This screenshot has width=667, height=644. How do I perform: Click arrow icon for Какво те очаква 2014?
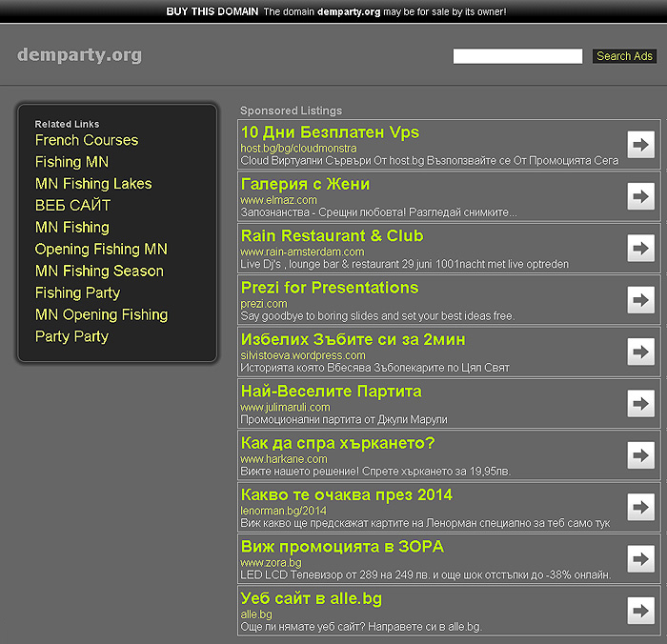640,507
